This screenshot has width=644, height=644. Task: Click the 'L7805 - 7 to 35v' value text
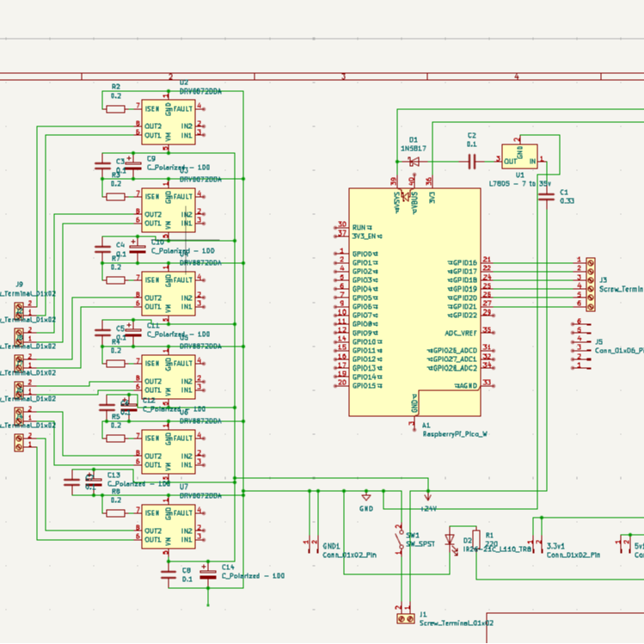coord(519,184)
